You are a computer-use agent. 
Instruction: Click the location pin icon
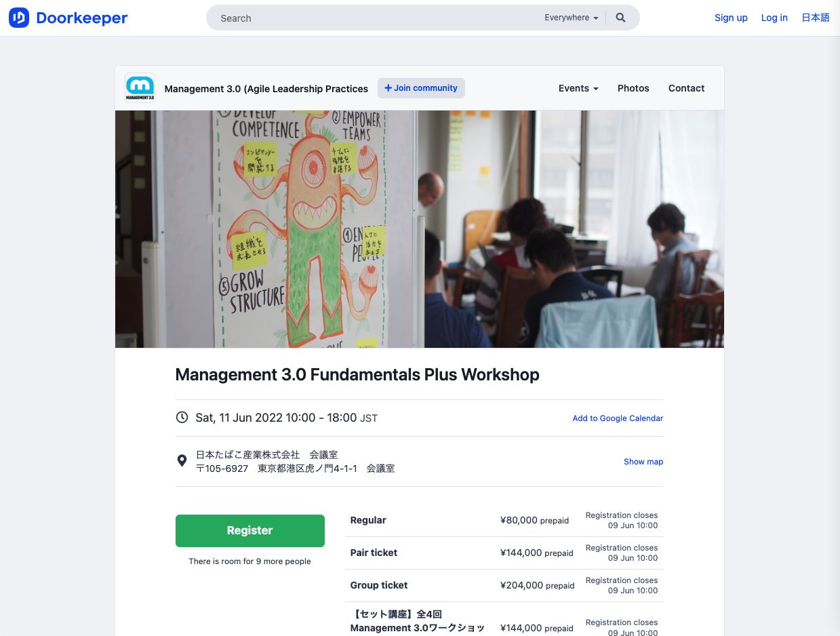pyautogui.click(x=182, y=460)
